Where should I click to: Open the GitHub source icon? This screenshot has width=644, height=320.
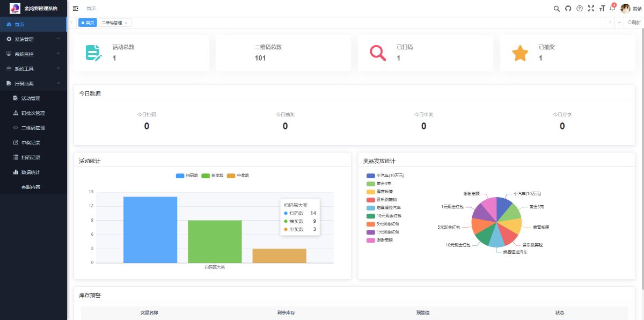(x=568, y=8)
